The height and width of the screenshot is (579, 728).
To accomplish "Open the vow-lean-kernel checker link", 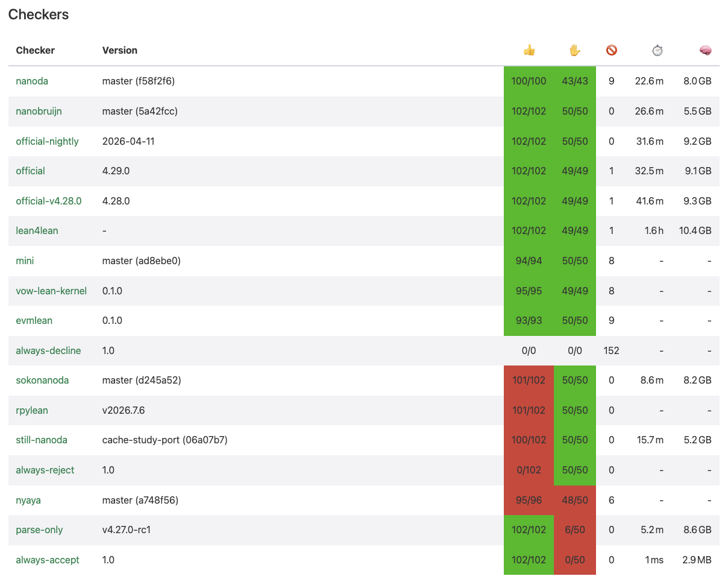I will pyautogui.click(x=51, y=291).
